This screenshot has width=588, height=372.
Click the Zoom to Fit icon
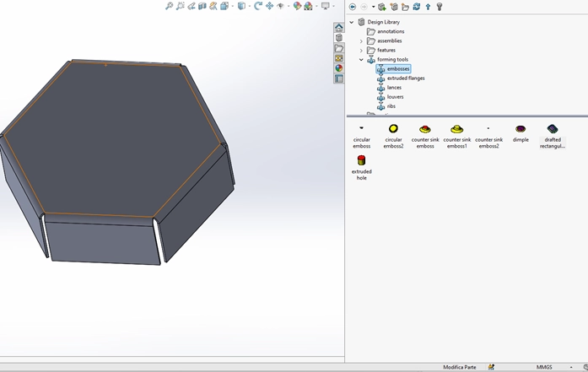169,6
